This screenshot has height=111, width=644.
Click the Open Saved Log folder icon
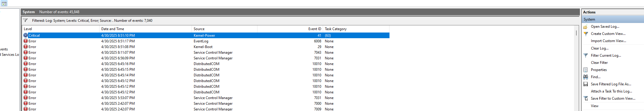coord(585,27)
